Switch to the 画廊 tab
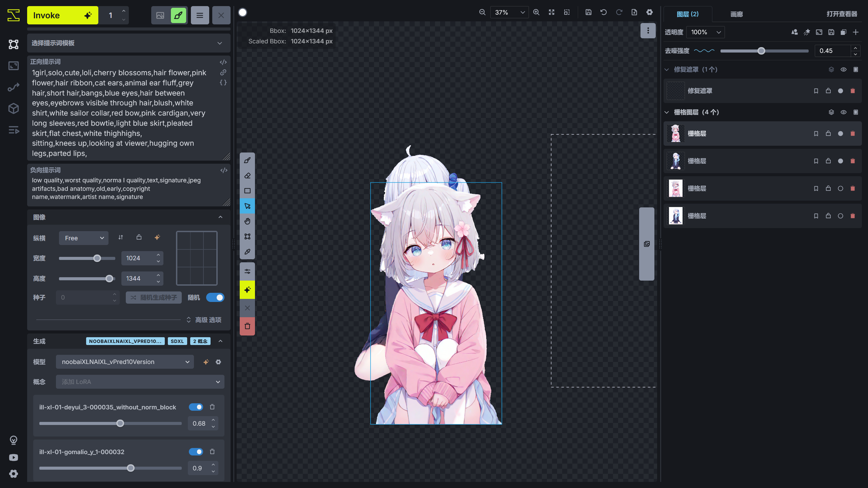The image size is (868, 488). coord(736,14)
